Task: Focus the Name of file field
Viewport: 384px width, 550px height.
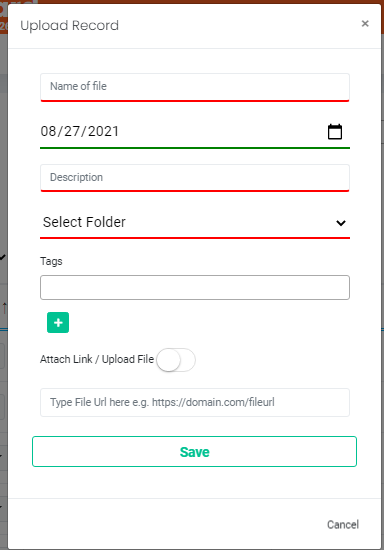Action: [x=195, y=87]
